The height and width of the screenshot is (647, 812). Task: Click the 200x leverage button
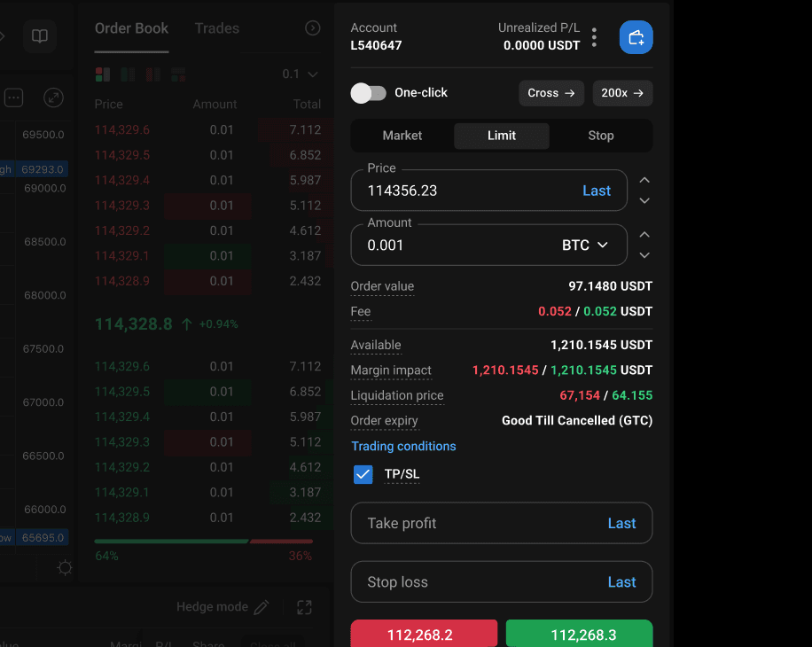click(x=622, y=93)
